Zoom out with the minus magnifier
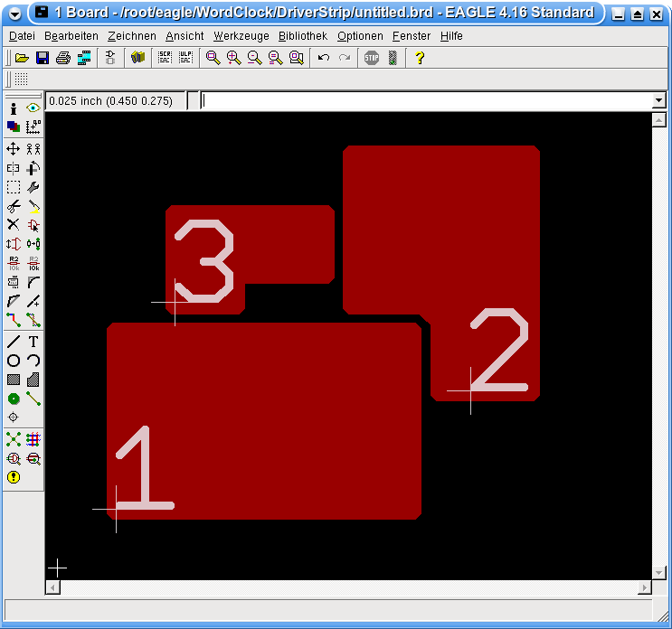672x629 pixels. pyautogui.click(x=254, y=58)
